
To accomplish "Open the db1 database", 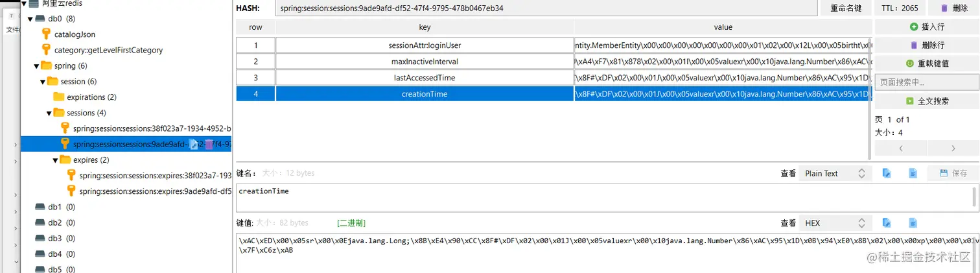I will point(62,207).
